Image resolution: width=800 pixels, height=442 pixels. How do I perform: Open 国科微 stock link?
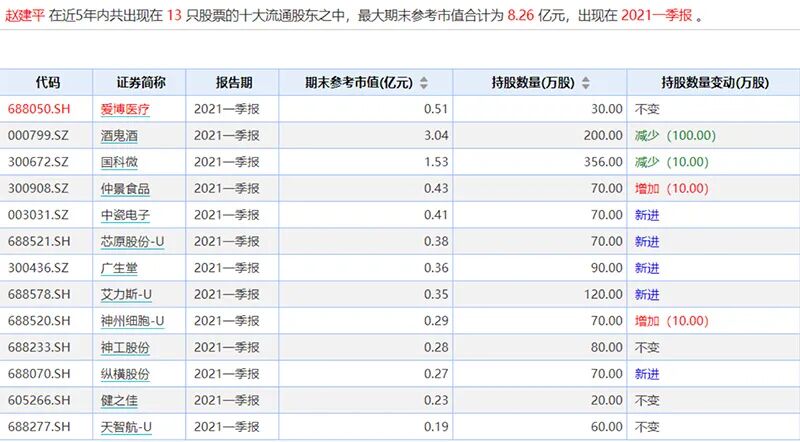(x=119, y=162)
